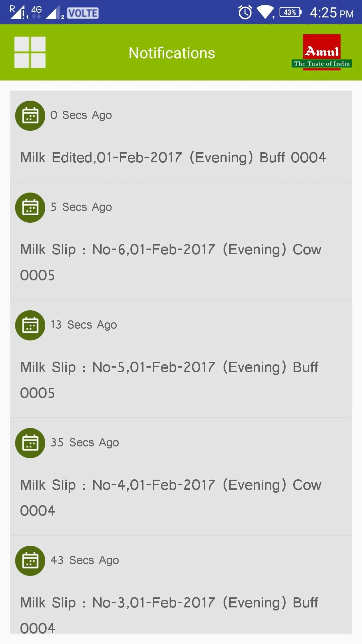The image size is (362, 644).
Task: Tap the Notifications title
Action: (172, 53)
